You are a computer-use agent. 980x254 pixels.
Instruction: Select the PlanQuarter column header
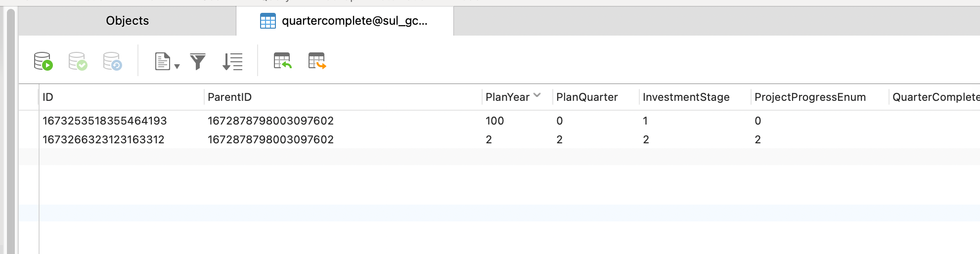587,97
